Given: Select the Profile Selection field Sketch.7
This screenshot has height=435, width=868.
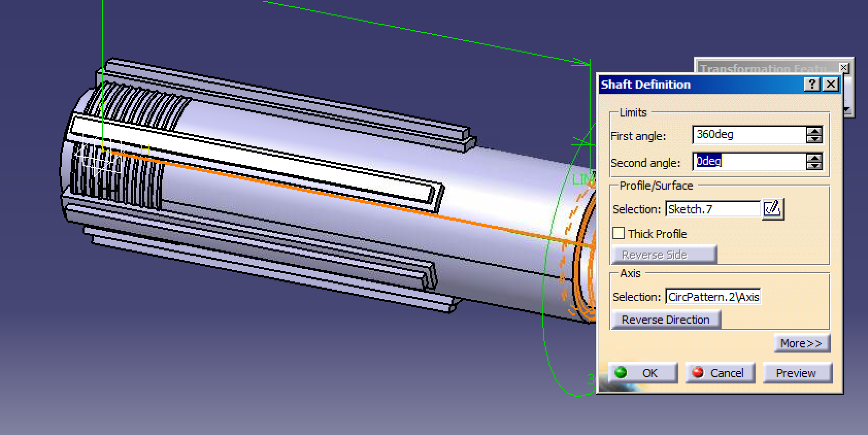Looking at the screenshot, I should 713,209.
